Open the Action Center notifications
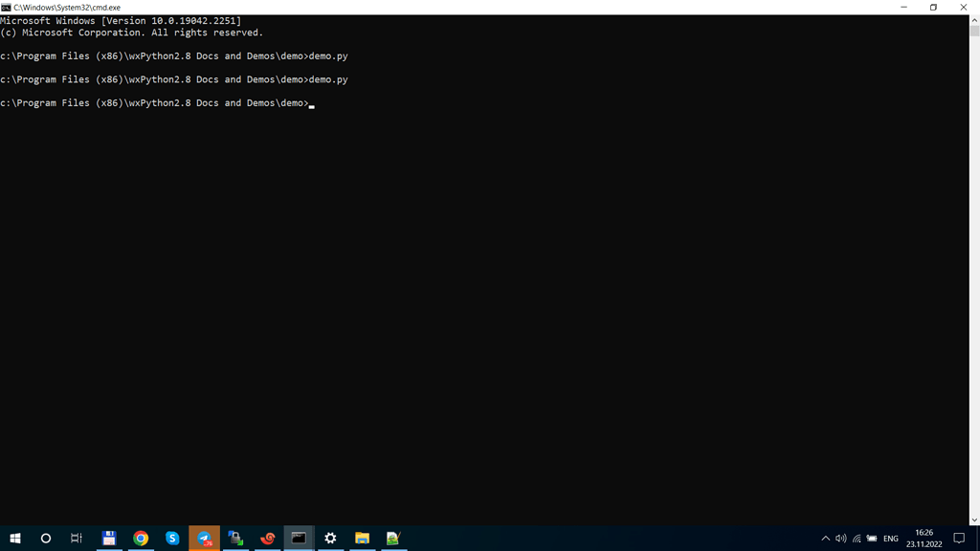Viewport: 980px width, 551px height. pyautogui.click(x=959, y=539)
